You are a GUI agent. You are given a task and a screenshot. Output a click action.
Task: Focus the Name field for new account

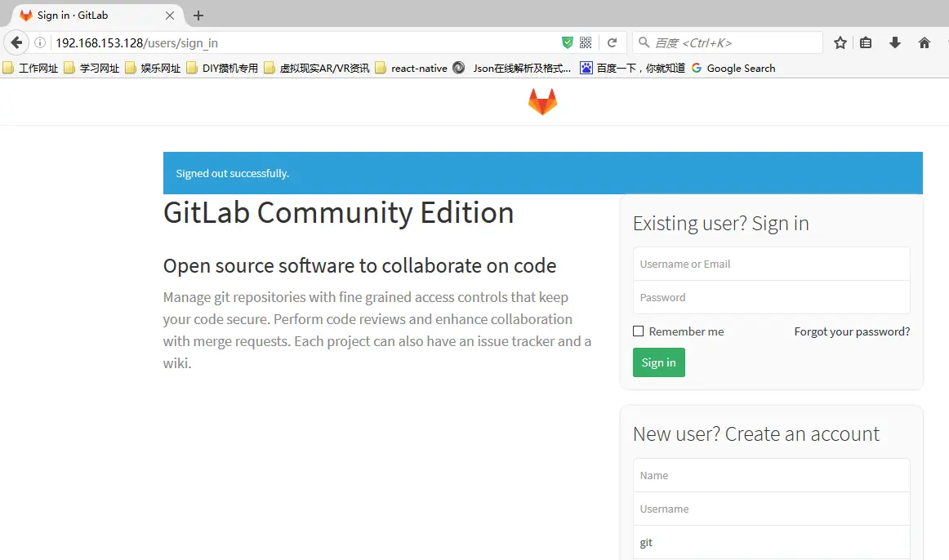pos(771,475)
